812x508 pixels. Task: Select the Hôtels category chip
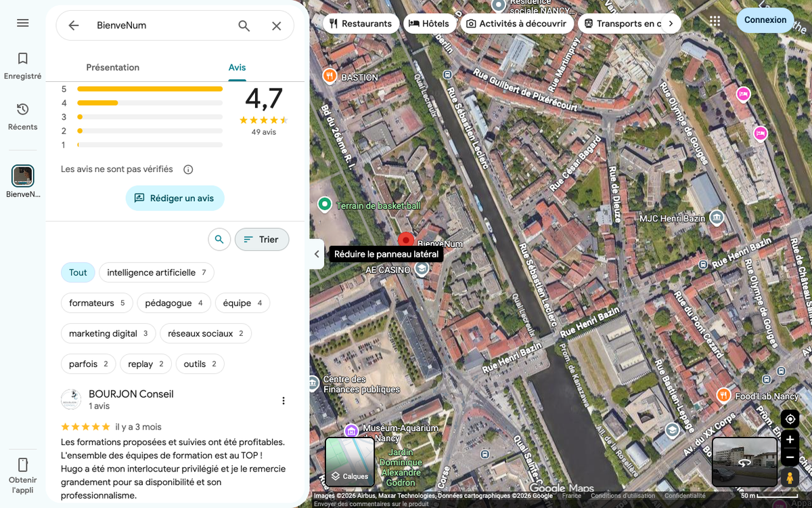[429, 24]
